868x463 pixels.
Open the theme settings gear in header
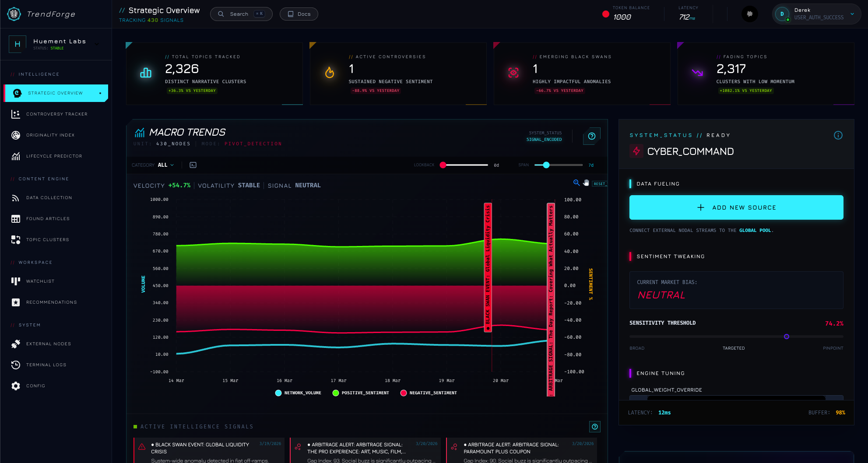749,14
